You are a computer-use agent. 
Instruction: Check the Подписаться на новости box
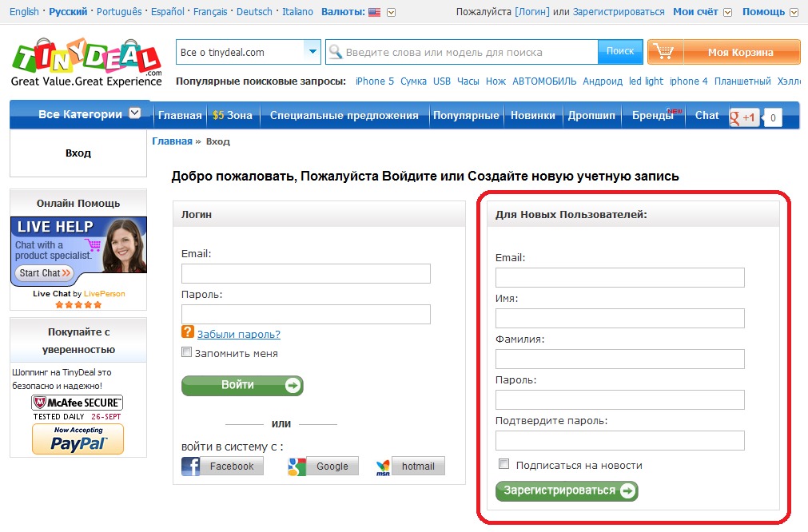tap(504, 464)
